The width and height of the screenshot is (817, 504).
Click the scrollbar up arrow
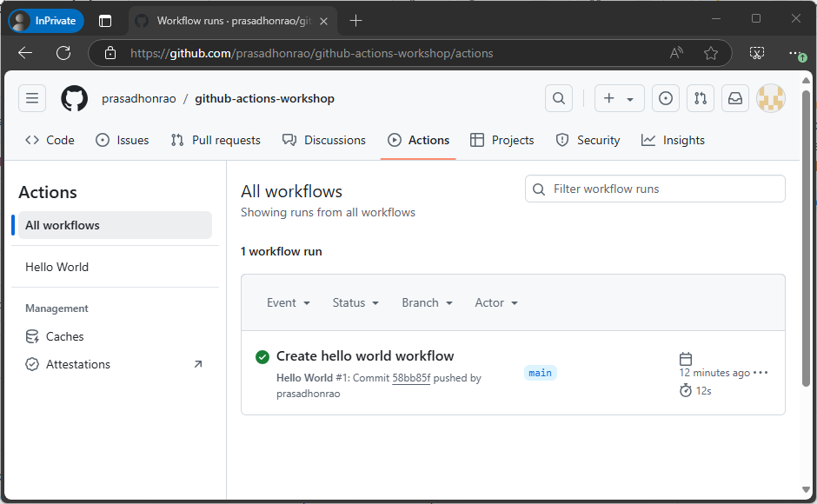point(806,80)
